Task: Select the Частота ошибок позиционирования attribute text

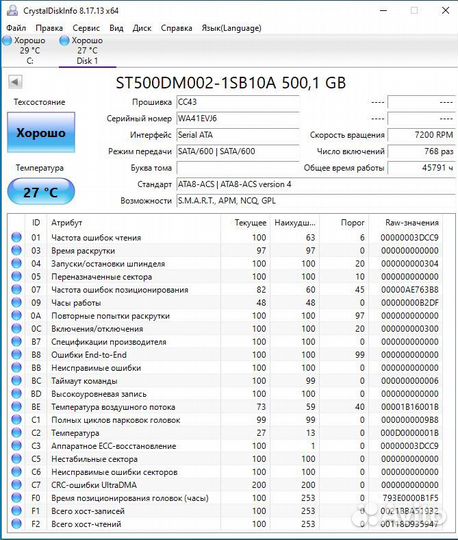Action: (x=120, y=290)
